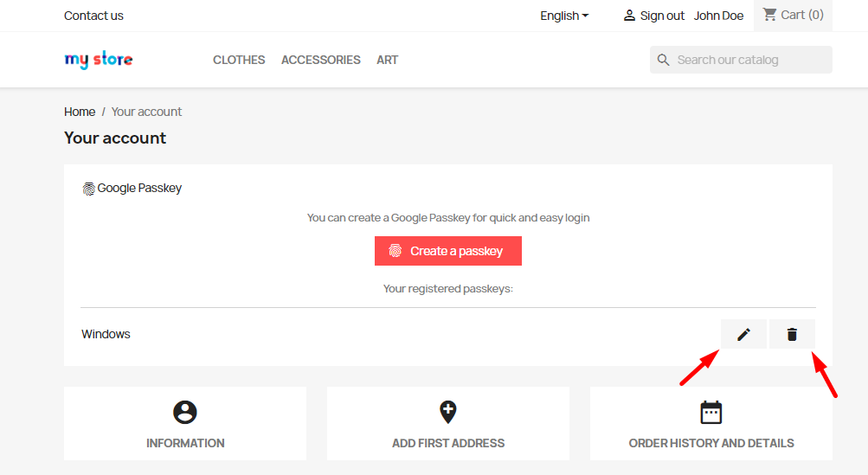Click the user icon beside Sign out
The width and height of the screenshot is (868, 475).
[x=629, y=16]
